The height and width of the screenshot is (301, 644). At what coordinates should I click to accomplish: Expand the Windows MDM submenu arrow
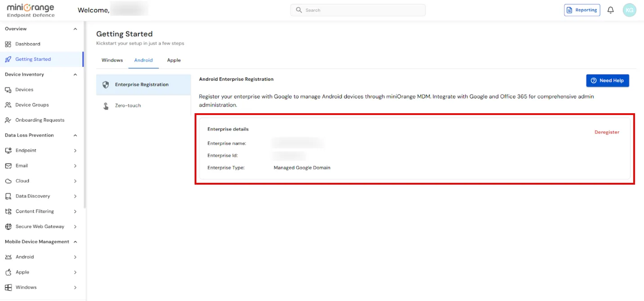(75, 288)
